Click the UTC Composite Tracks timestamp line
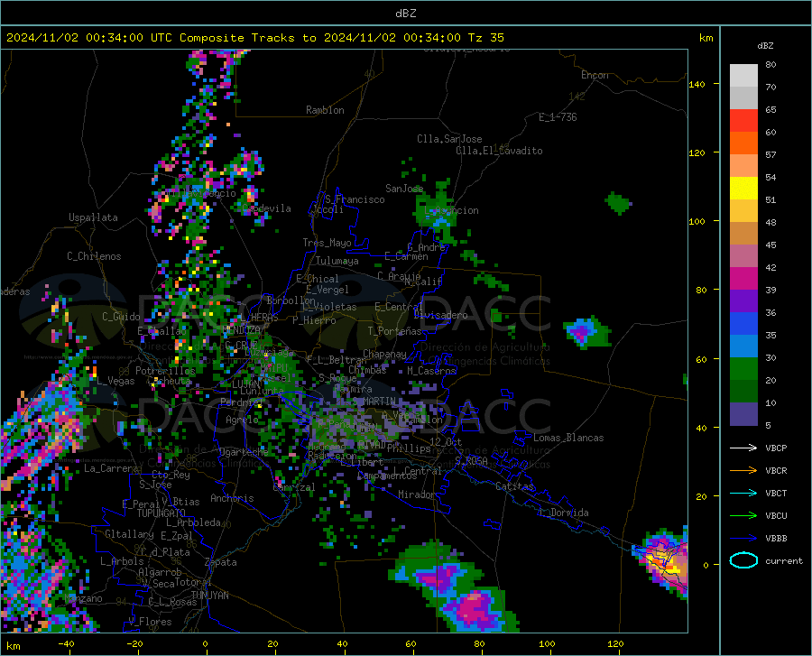 [x=255, y=38]
